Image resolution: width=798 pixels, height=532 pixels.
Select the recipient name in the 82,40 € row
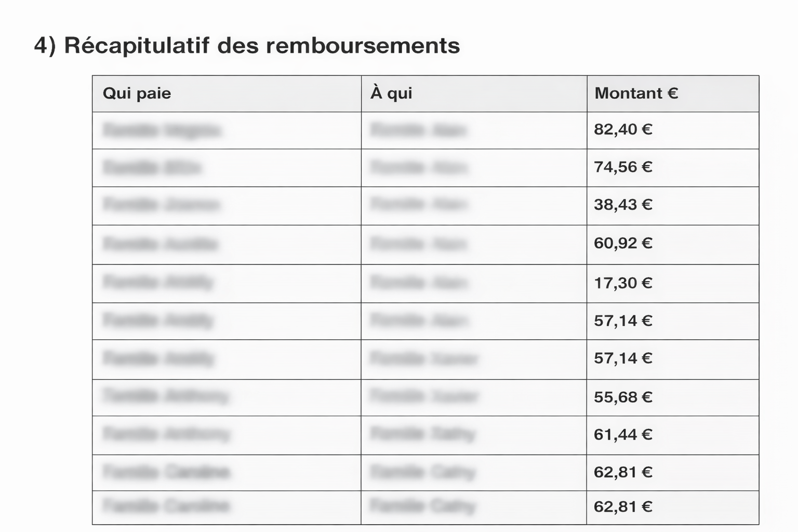(x=418, y=130)
